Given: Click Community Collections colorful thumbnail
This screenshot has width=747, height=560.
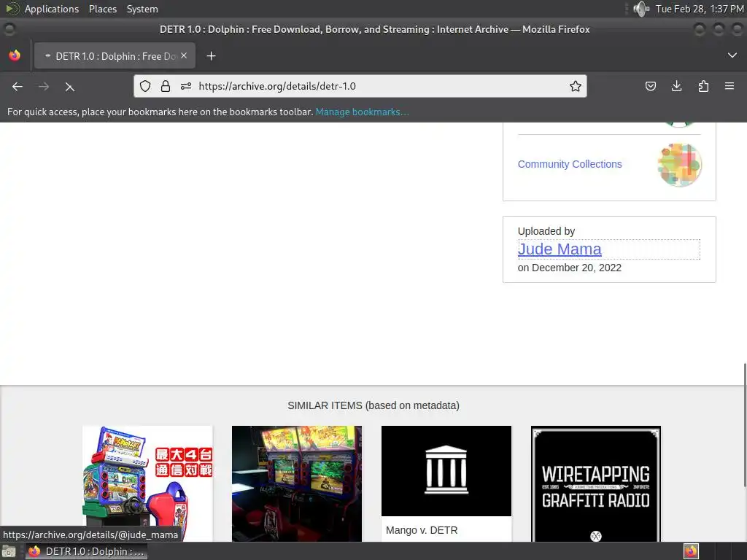Looking at the screenshot, I should click(x=679, y=165).
